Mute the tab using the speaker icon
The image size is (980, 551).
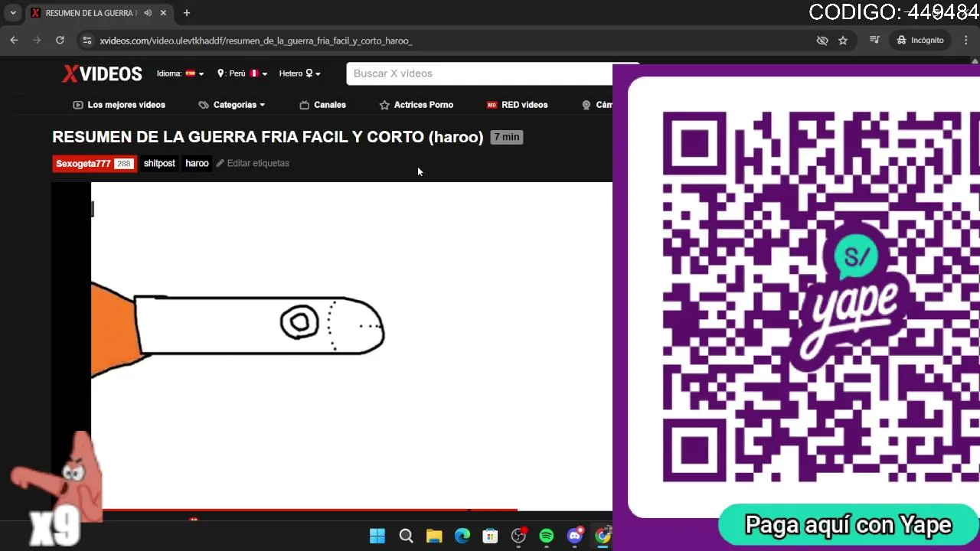click(148, 13)
